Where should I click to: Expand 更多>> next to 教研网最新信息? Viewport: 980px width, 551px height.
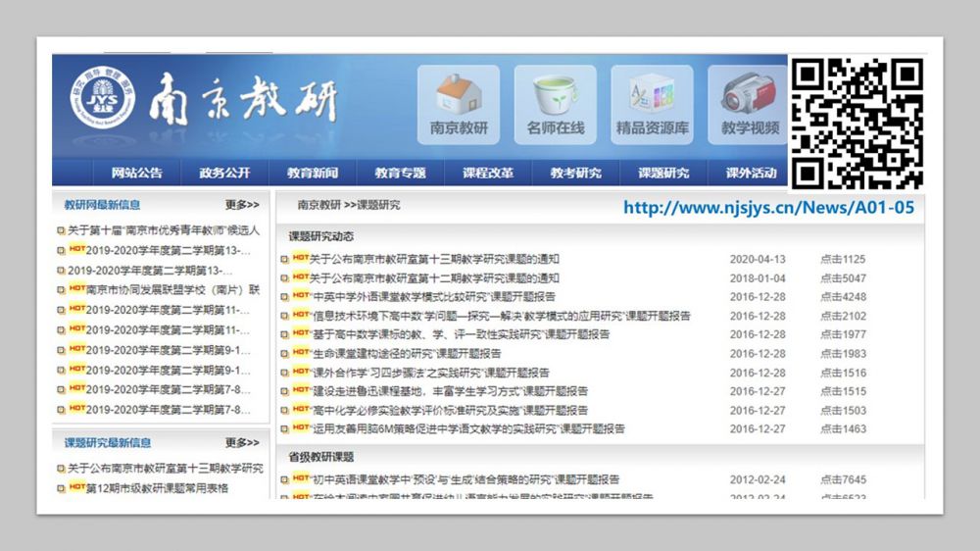(242, 205)
